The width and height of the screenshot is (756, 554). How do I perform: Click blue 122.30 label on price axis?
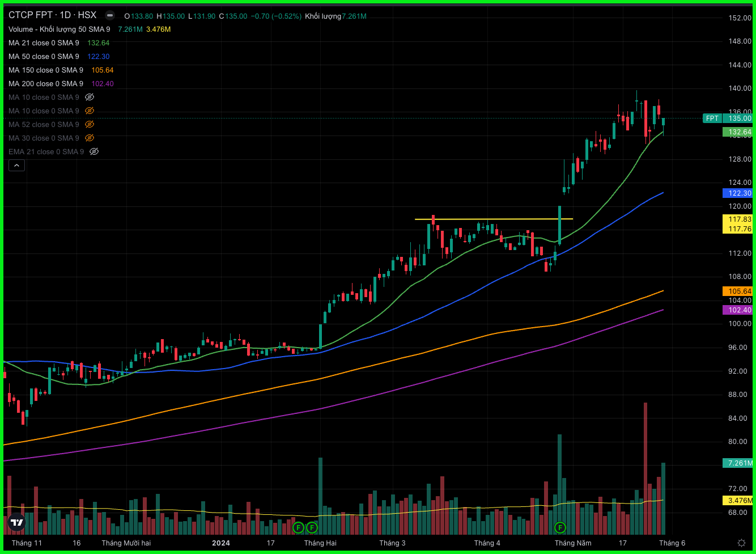(x=738, y=193)
